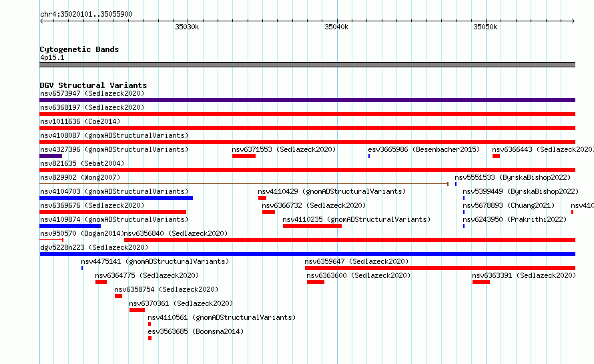Select the 4p15.1 cytogenetic band label
This screenshot has height=364, width=594.
coord(52,57)
